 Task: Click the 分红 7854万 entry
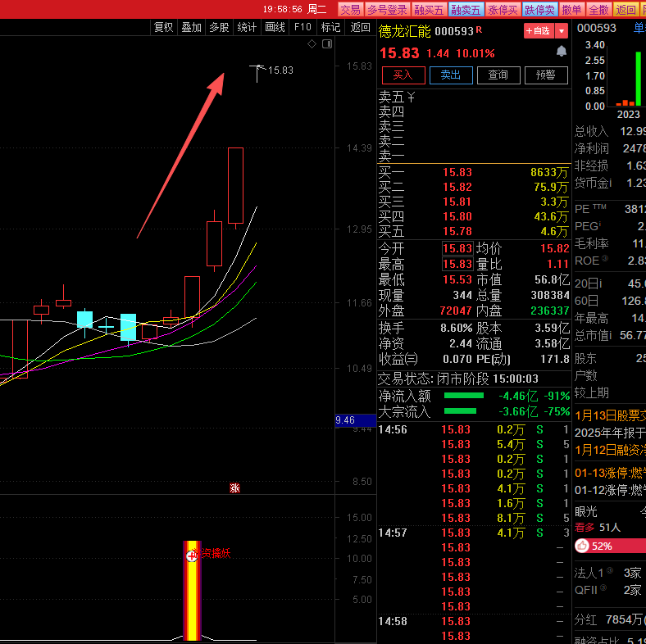click(x=610, y=619)
